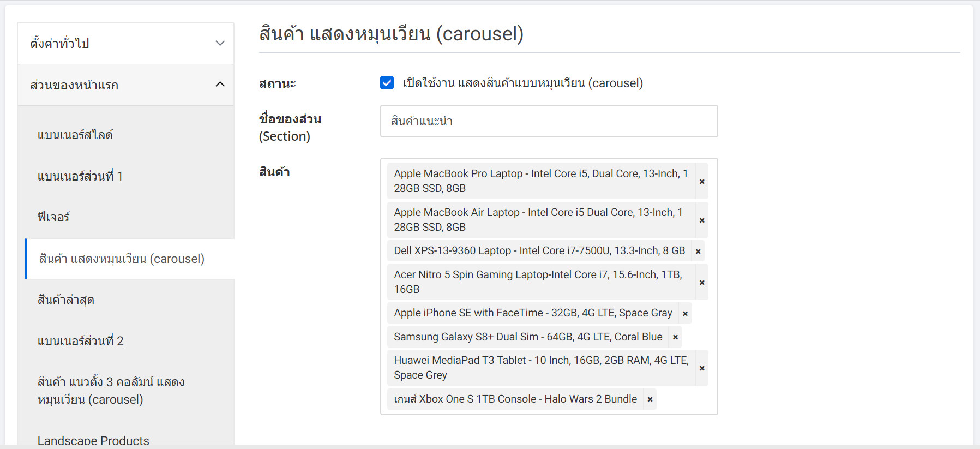Image resolution: width=980 pixels, height=449 pixels.
Task: Click the Xbox One S Console tag text
Action: click(x=515, y=399)
